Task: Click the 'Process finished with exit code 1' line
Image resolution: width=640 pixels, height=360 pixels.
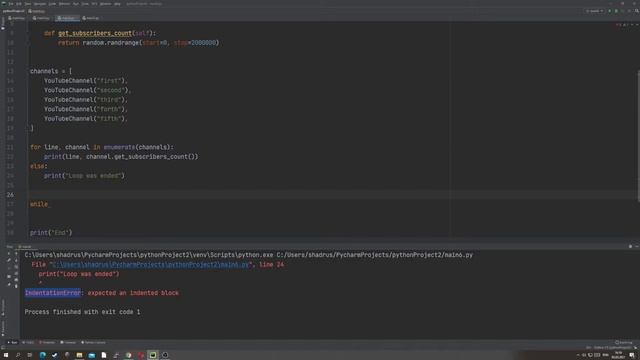Action: tap(82, 312)
